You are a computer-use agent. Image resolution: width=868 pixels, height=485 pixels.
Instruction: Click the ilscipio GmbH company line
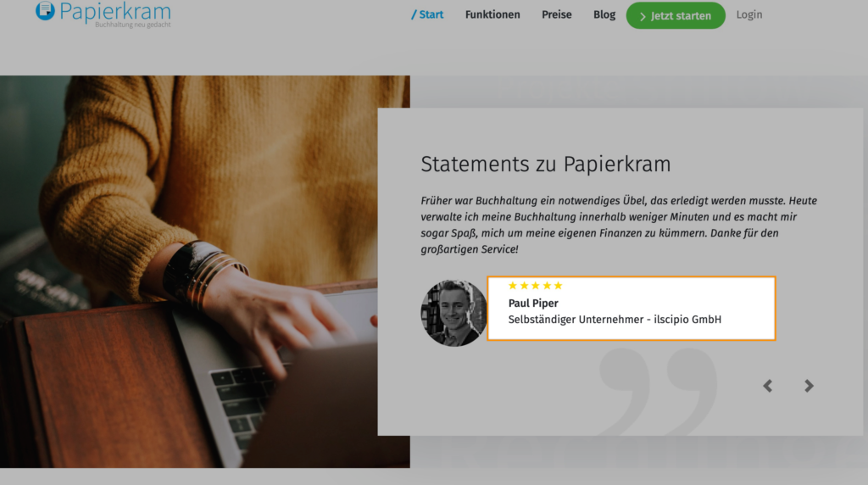[615, 320]
